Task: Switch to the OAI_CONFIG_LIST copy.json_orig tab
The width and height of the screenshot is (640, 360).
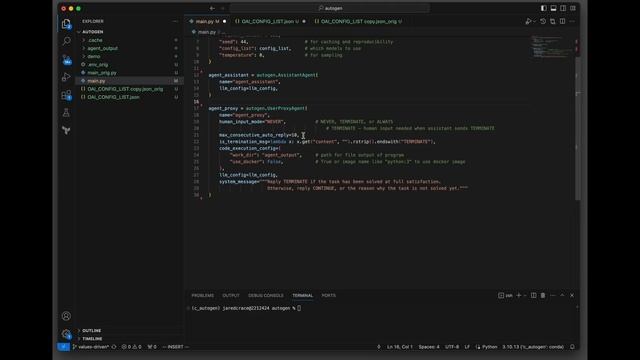Action: [x=359, y=21]
